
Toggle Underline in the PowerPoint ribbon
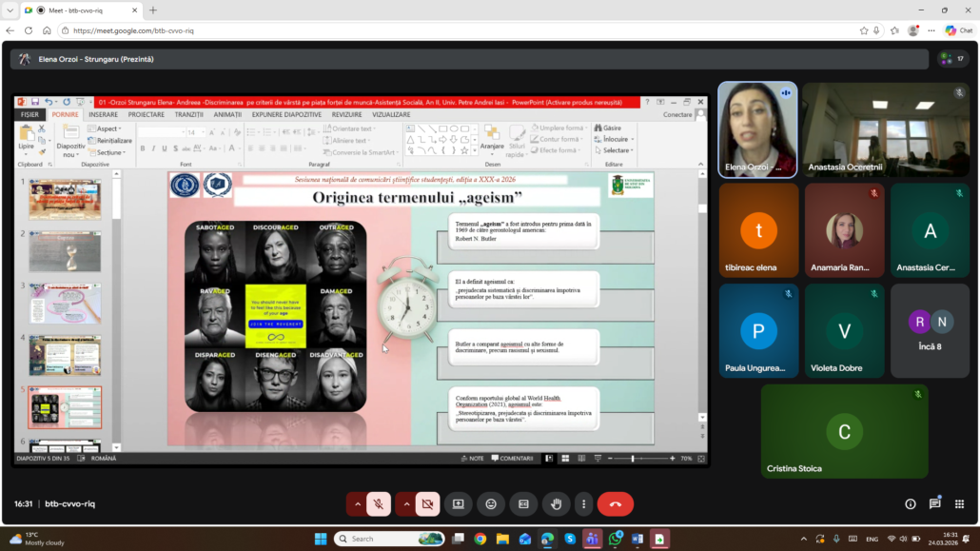tap(165, 148)
